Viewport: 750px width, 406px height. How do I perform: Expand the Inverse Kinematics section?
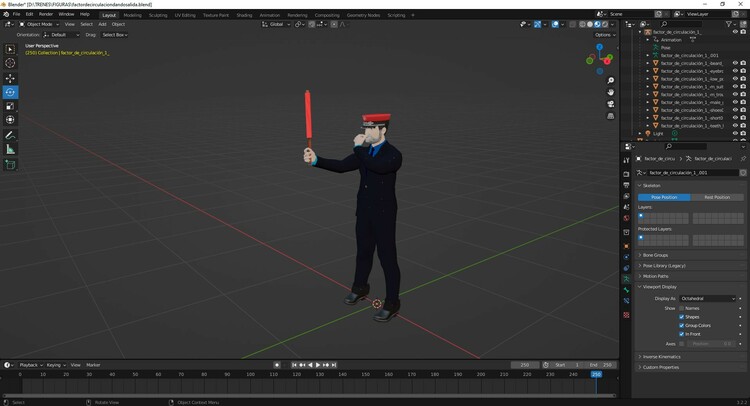662,356
